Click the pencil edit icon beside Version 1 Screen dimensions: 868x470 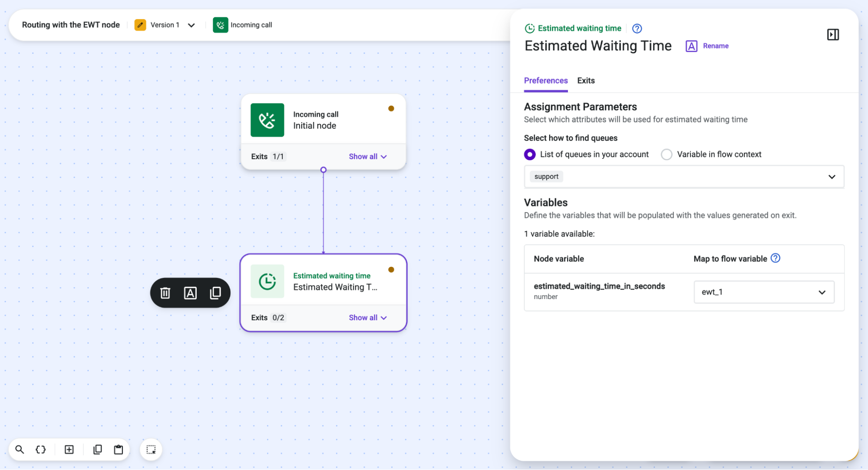(140, 25)
